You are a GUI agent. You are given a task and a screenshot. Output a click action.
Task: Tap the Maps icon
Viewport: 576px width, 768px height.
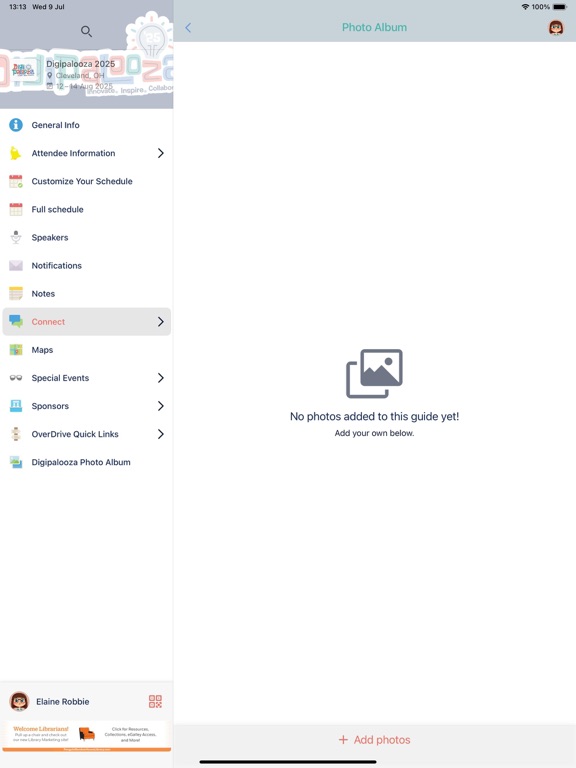[x=16, y=350]
